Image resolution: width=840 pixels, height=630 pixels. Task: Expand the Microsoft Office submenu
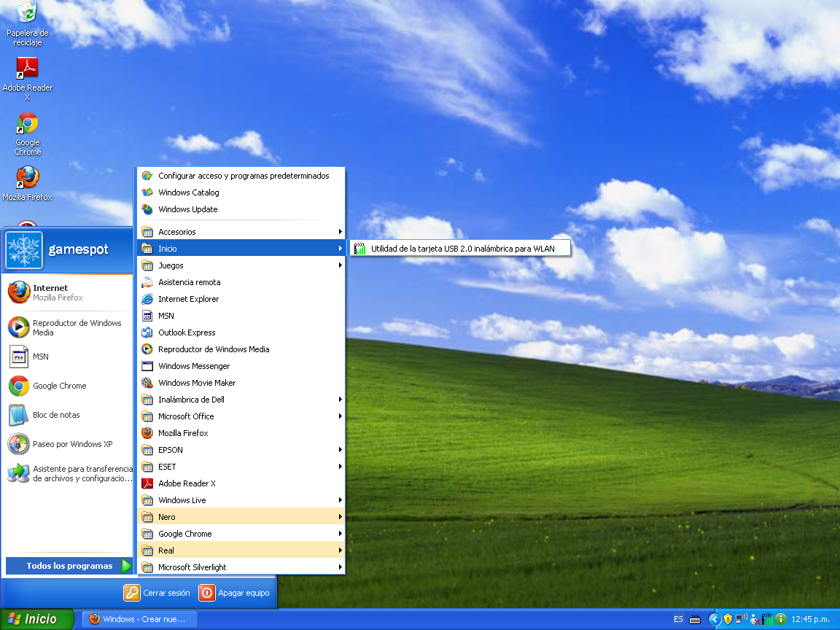pos(186,416)
